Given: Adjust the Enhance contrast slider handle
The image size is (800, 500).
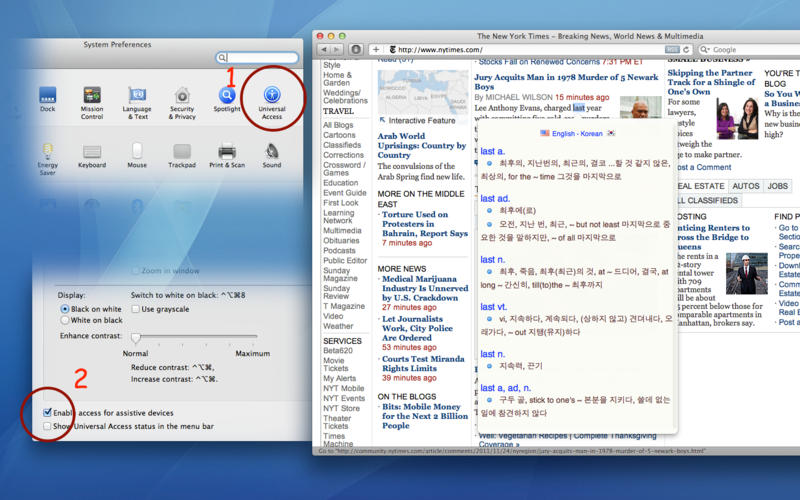Looking at the screenshot, I should click(136, 337).
